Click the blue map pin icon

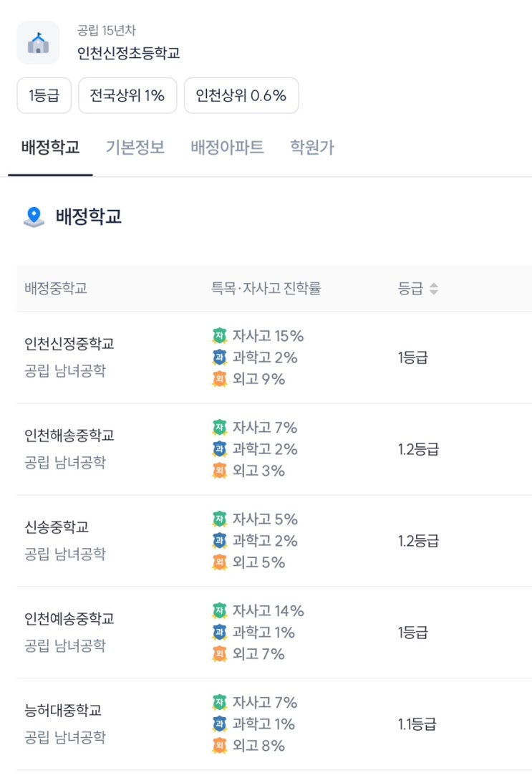point(34,216)
